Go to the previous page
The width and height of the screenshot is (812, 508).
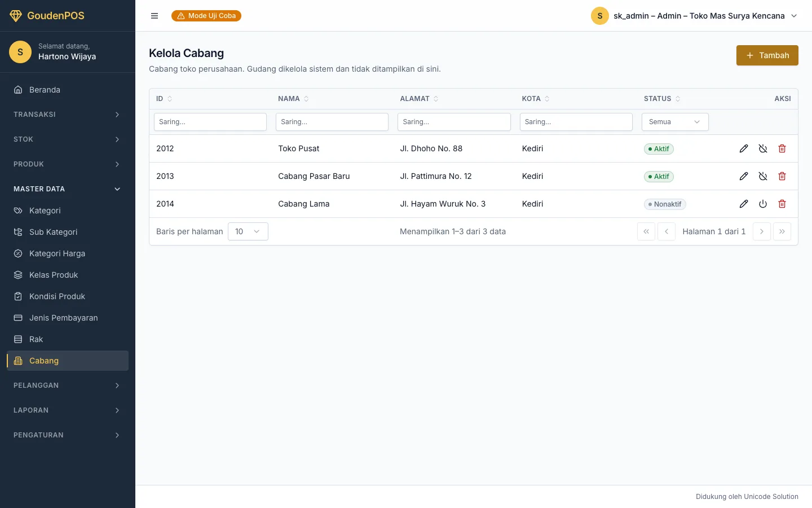click(x=667, y=231)
